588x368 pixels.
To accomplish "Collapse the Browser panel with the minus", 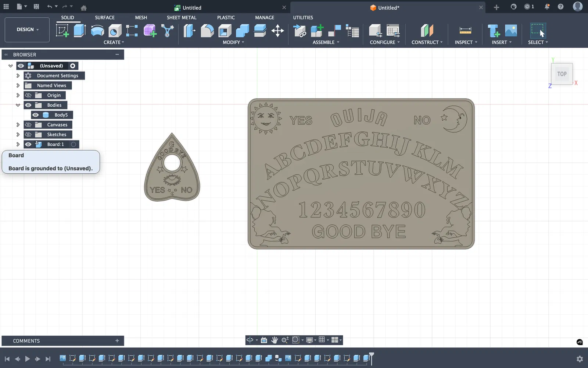I will (117, 54).
